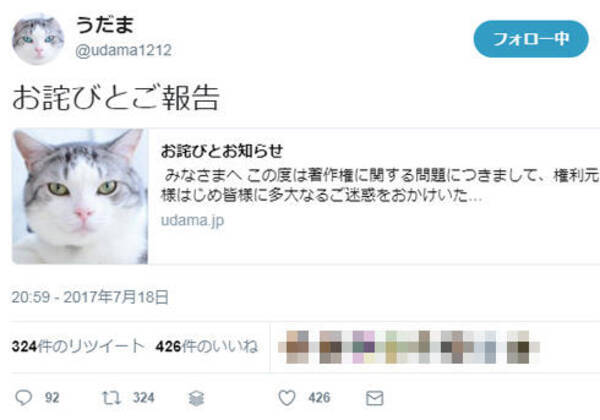View the 324件のリツイート list
This screenshot has width=600, height=420.
[x=78, y=347]
